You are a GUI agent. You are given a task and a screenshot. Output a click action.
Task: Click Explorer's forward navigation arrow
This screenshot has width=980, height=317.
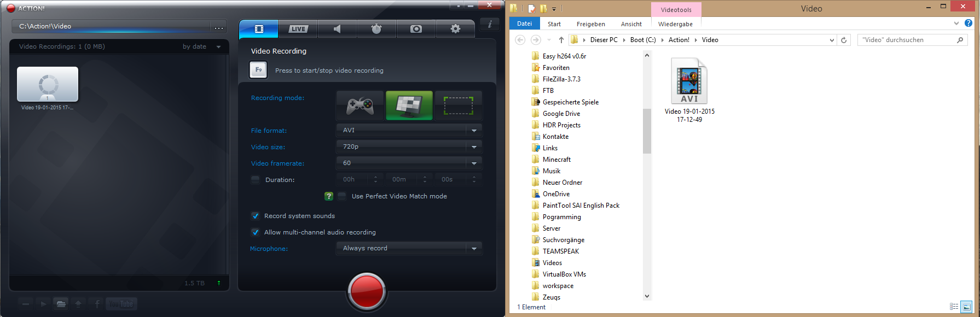[x=536, y=40]
